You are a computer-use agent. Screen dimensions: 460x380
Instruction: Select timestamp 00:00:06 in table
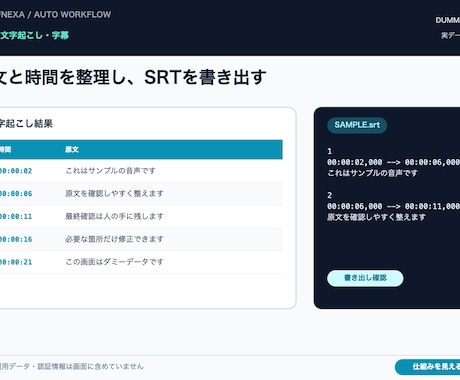(x=16, y=194)
